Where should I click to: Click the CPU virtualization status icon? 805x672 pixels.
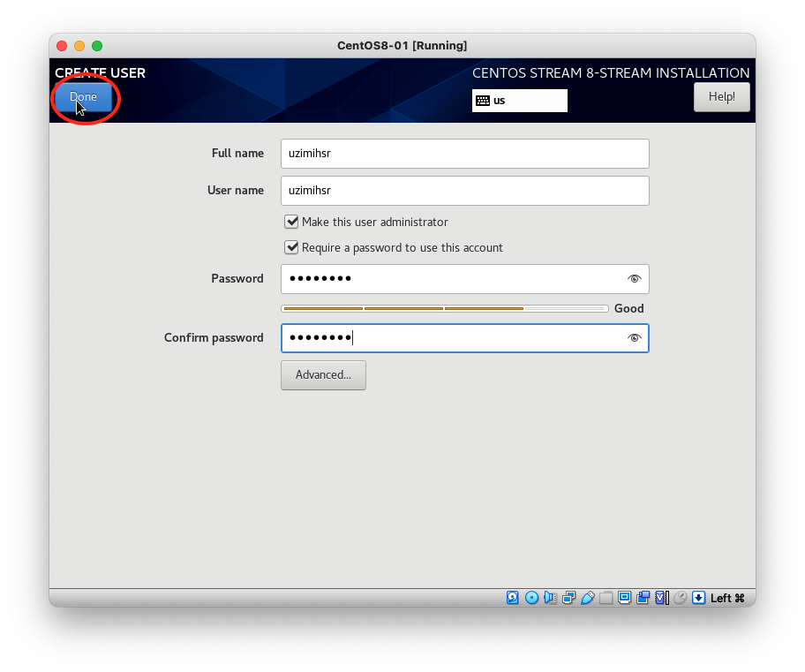(662, 598)
